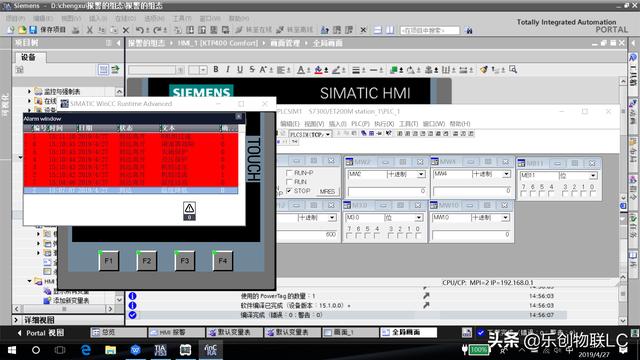
Task: Click the zoom magnifier icon in editor toolbar
Action: [513, 70]
